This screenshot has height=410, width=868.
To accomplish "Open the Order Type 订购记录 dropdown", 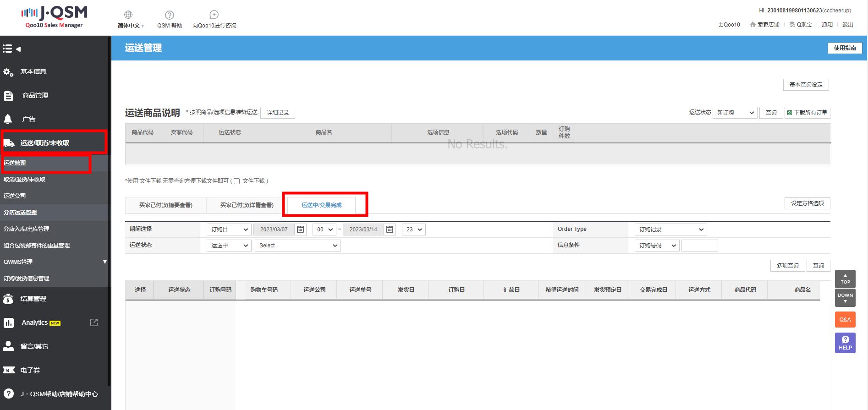I will pos(670,229).
